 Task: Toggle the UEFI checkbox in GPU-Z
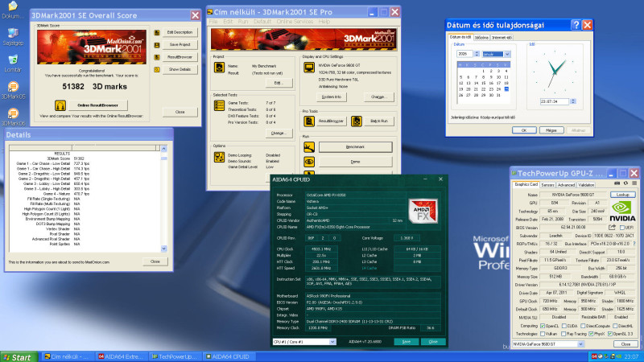point(621,228)
